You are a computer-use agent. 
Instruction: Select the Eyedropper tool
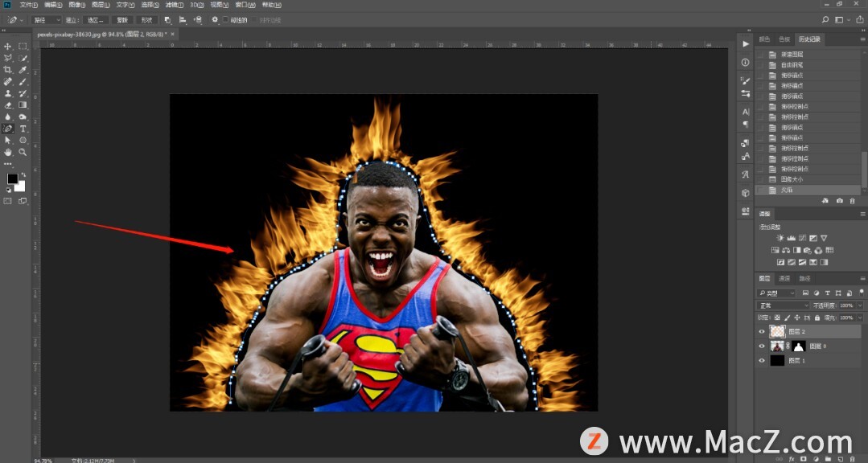[23, 70]
